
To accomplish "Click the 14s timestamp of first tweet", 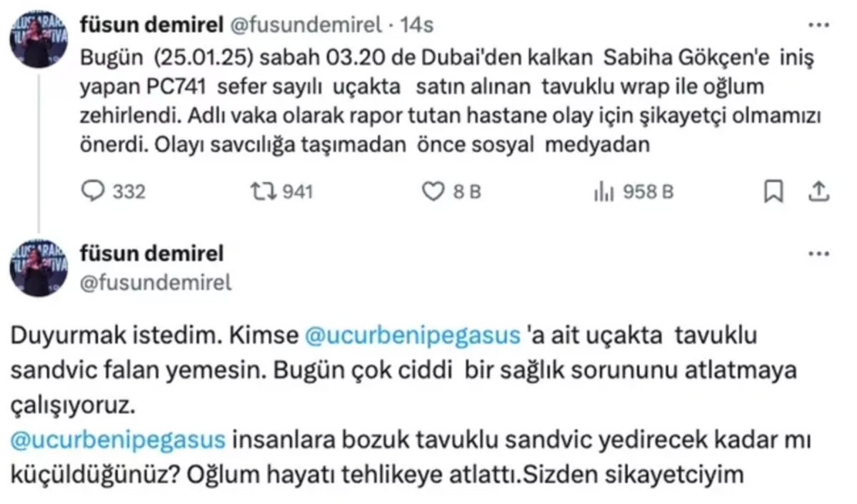I will 416,25.
